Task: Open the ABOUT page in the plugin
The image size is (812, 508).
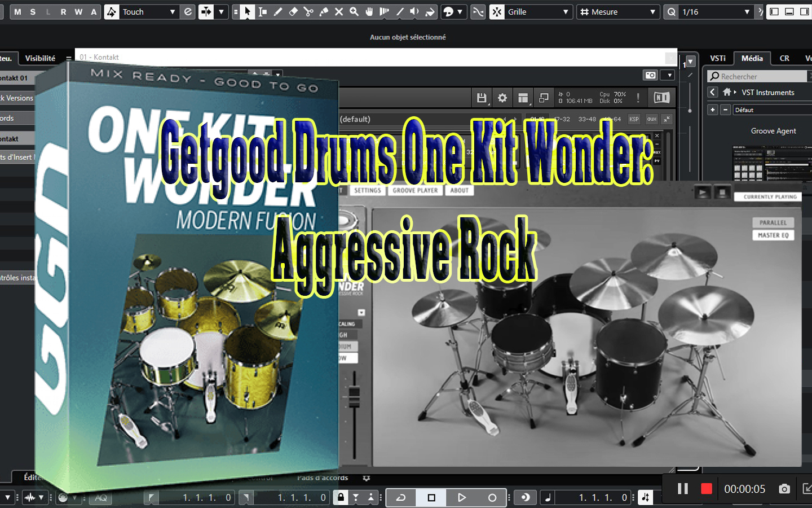Action: 460,191
